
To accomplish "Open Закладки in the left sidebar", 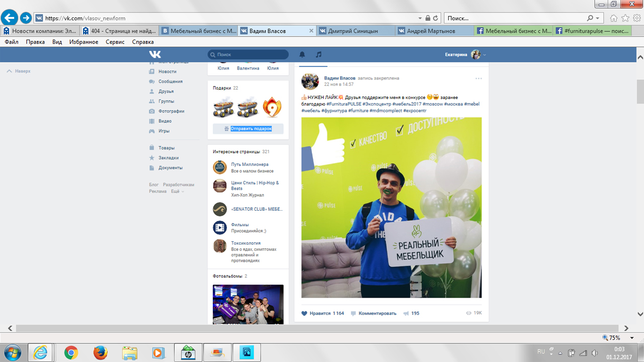I will (168, 158).
